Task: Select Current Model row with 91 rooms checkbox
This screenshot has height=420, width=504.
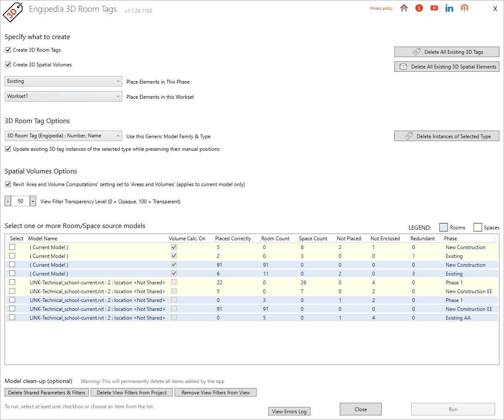Action: 12,265
